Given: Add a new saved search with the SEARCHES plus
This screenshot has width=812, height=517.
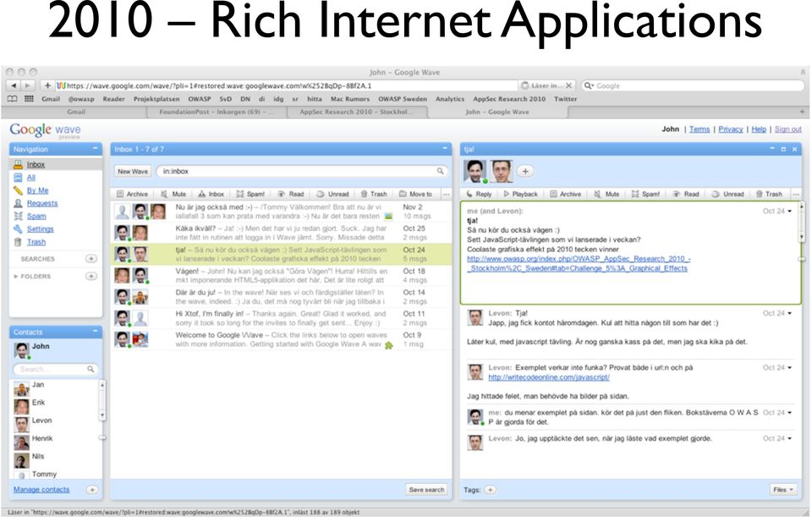Looking at the screenshot, I should 91,259.
